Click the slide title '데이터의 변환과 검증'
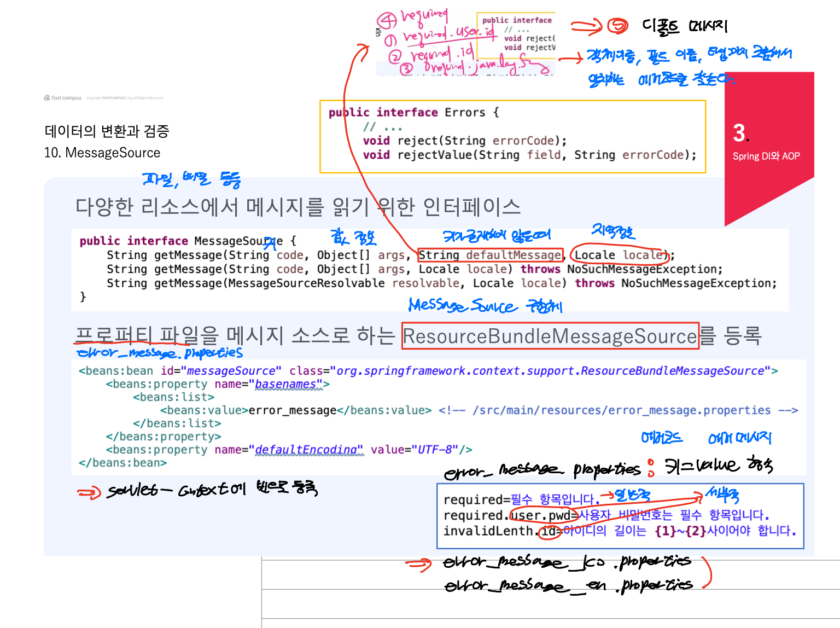This screenshot has height=628, width=840. 107,131
